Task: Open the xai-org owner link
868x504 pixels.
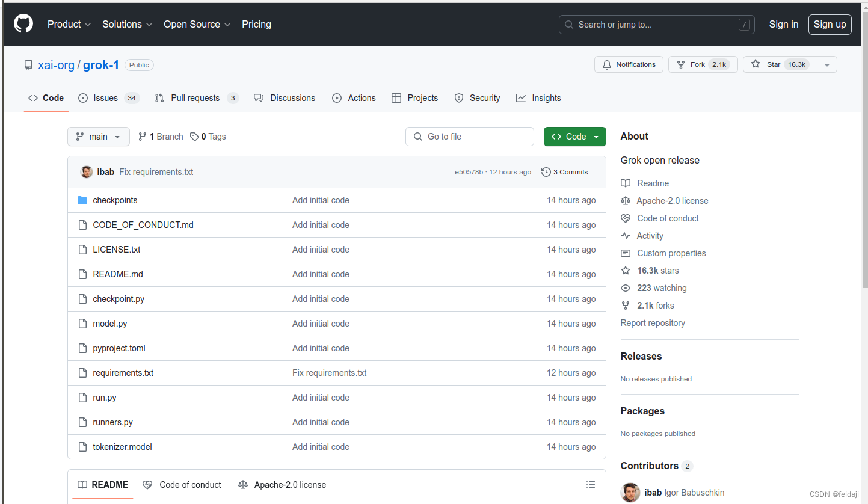Action: click(57, 65)
